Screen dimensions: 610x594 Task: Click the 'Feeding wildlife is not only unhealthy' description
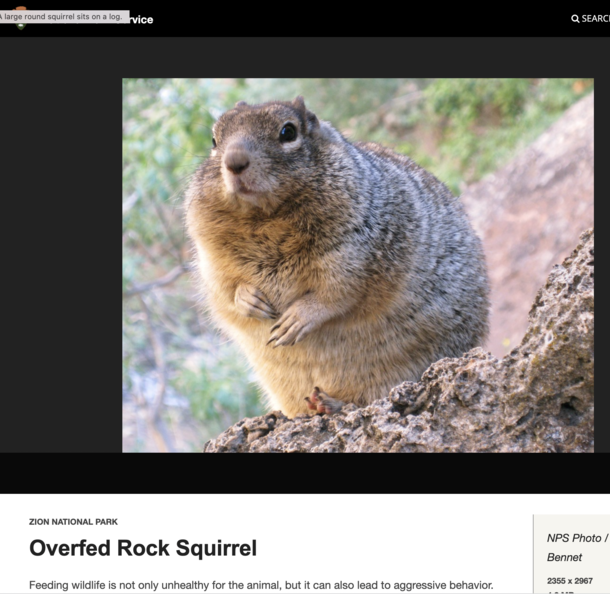click(x=260, y=585)
